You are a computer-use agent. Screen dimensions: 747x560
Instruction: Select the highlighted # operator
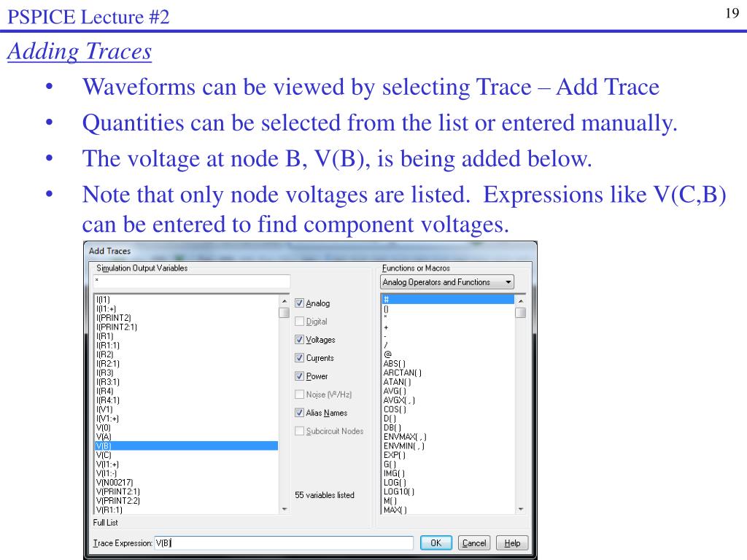pyautogui.click(x=448, y=300)
